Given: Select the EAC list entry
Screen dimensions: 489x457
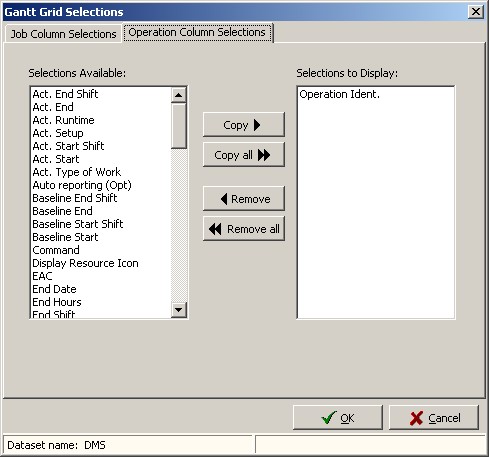Looking at the screenshot, I should 42,276.
